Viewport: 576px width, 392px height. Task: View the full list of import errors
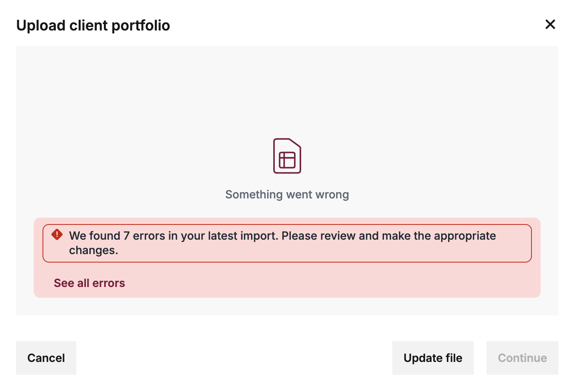[89, 283]
